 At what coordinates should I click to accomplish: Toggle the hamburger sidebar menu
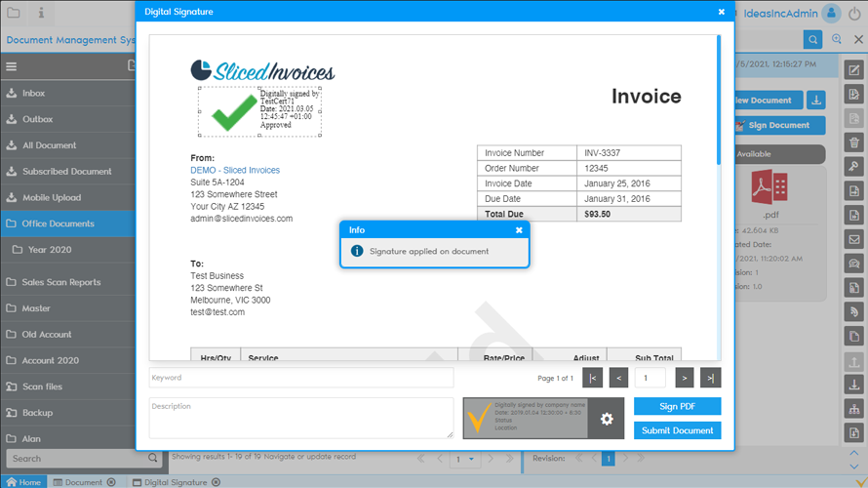pyautogui.click(x=11, y=66)
